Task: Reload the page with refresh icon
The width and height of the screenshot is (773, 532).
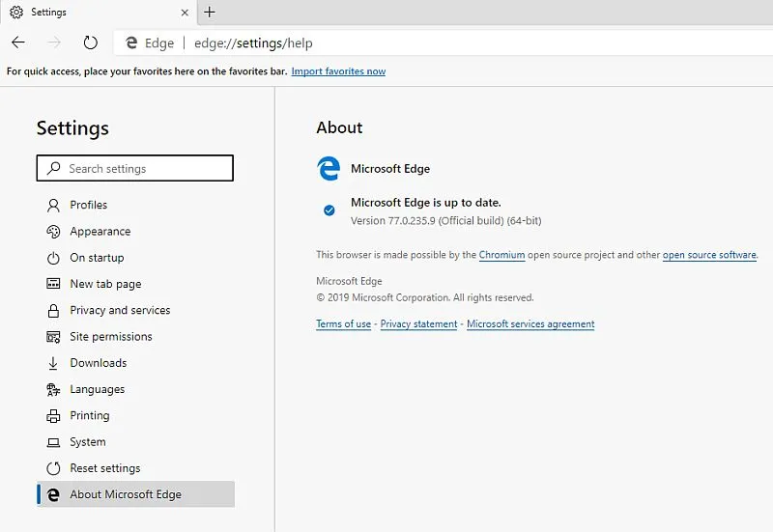Action: coord(90,42)
